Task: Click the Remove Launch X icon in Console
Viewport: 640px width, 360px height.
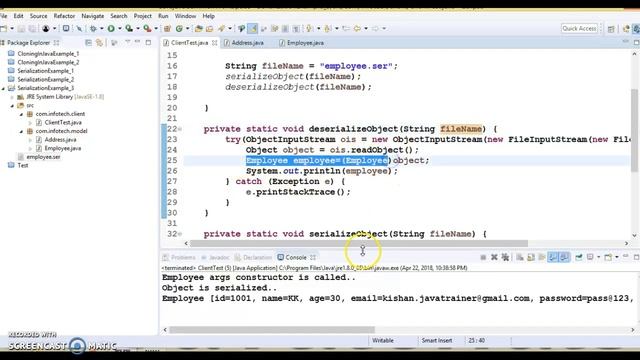Action: click(494, 257)
